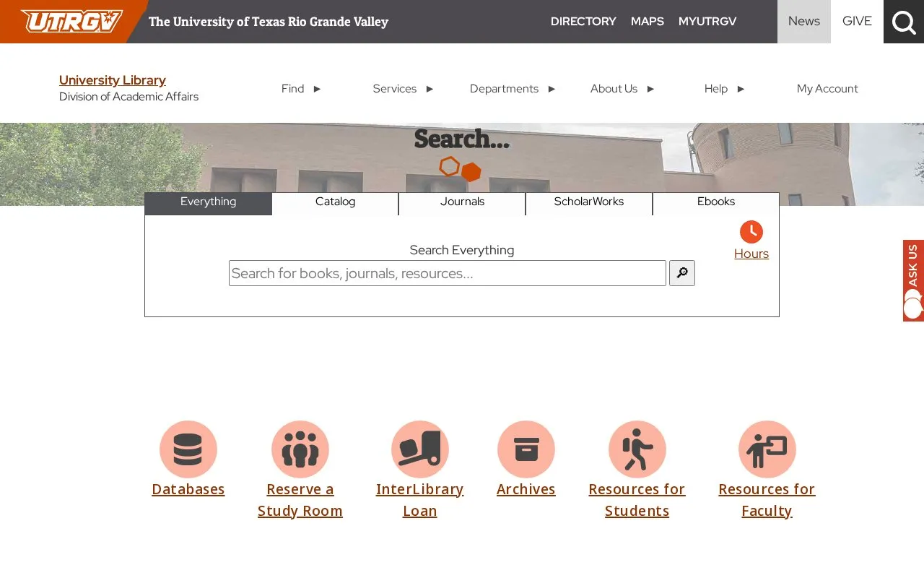Viewport: 924px width, 578px height.
Task: Switch to the ScholarWorks tab
Action: (589, 204)
